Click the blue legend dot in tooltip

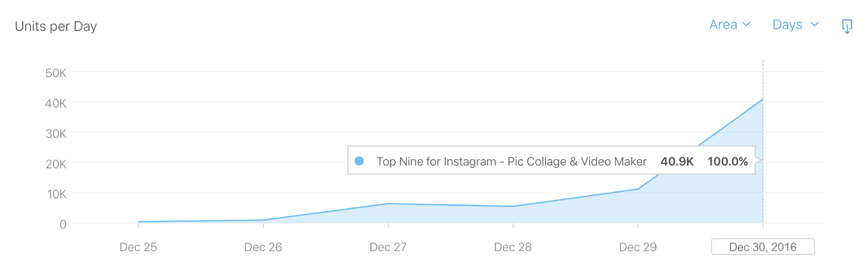point(359,161)
